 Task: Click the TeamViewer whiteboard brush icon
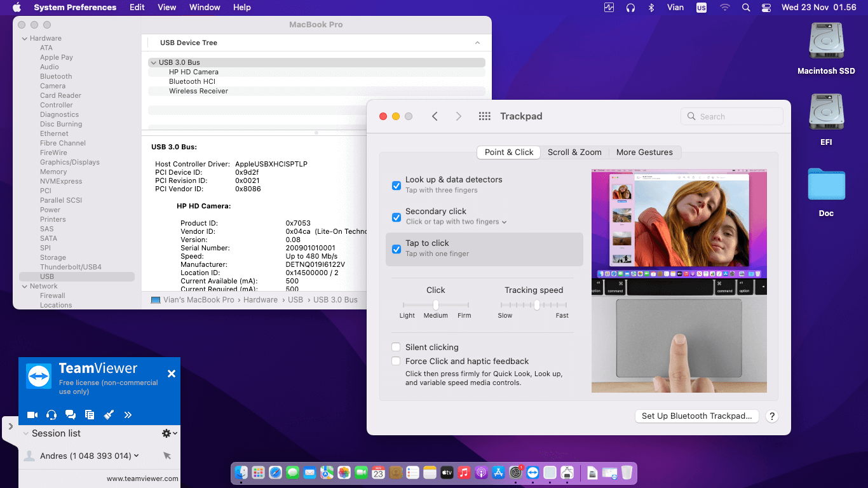tap(109, 415)
